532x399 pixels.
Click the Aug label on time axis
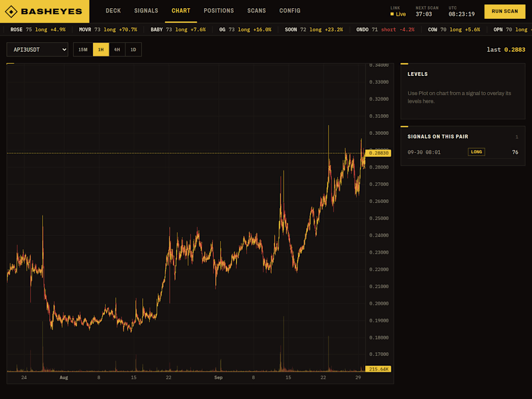click(x=64, y=377)
